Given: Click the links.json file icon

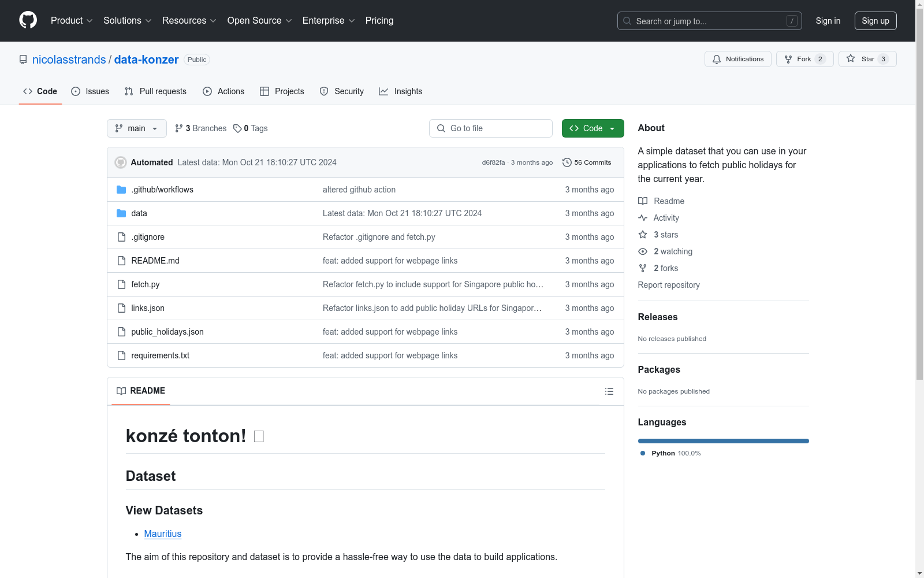Looking at the screenshot, I should [x=121, y=308].
